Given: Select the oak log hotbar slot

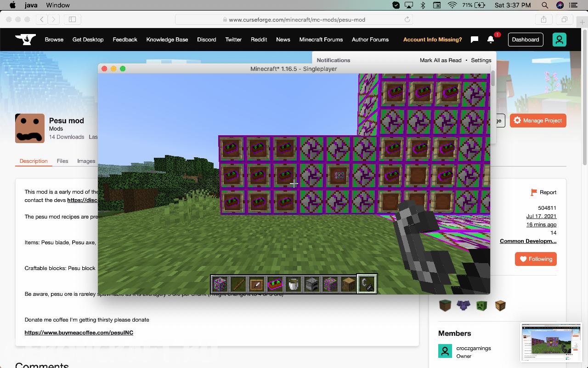Looking at the screenshot, I should pyautogui.click(x=349, y=284).
